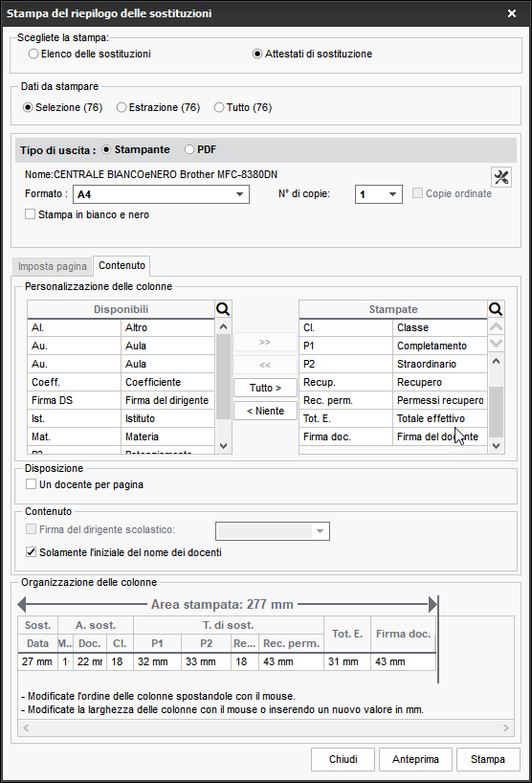Click the Stampate column header
Viewport: 532px width, 783px height.
pyautogui.click(x=393, y=309)
